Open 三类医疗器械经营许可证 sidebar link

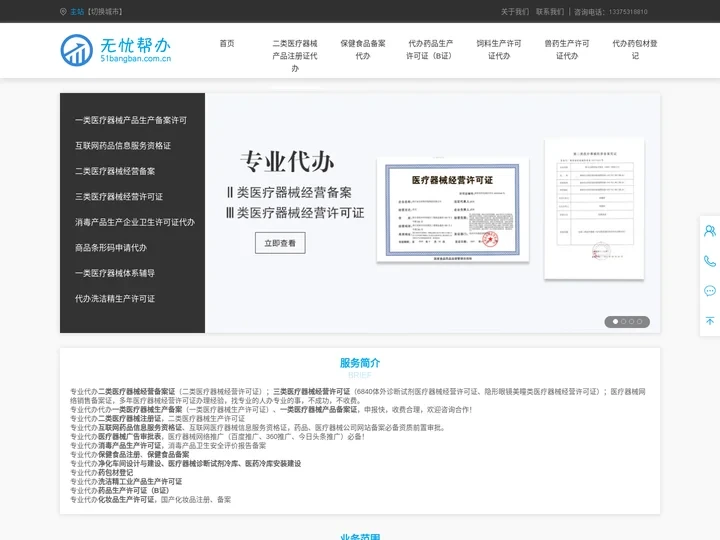119,197
